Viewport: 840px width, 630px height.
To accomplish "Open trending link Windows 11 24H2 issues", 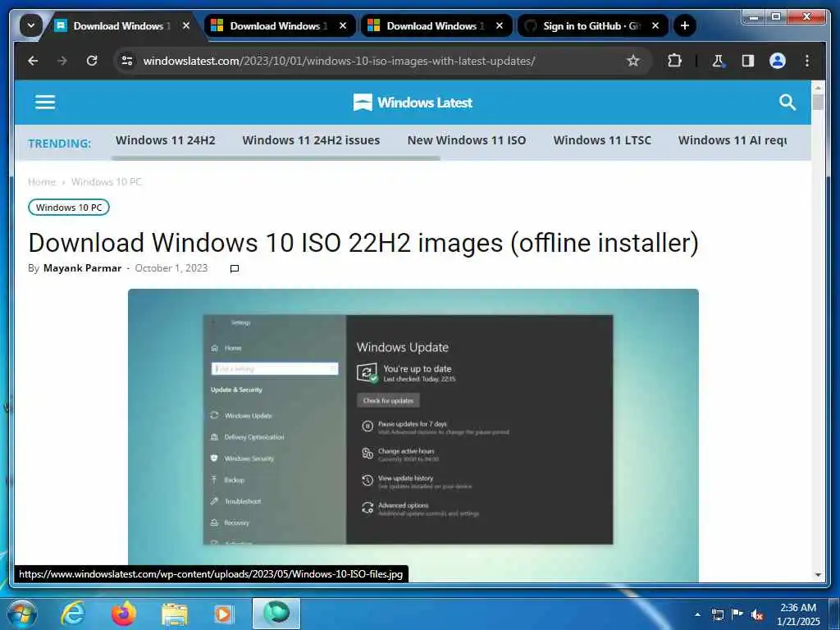I will 311,140.
